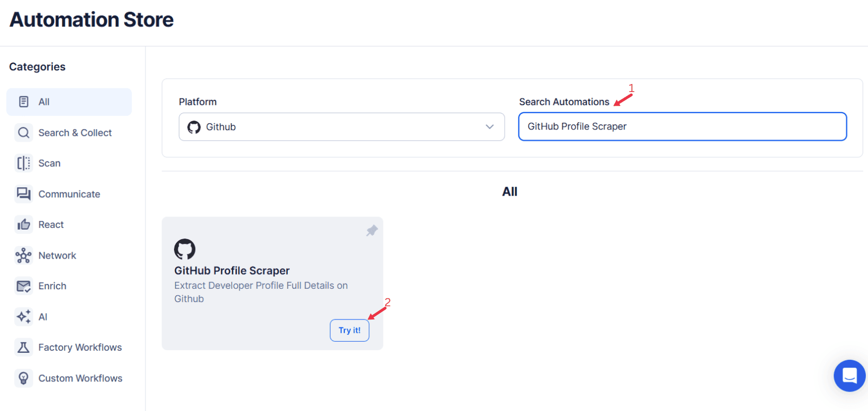Open the GitHub Profile Scraper title link

click(232, 270)
